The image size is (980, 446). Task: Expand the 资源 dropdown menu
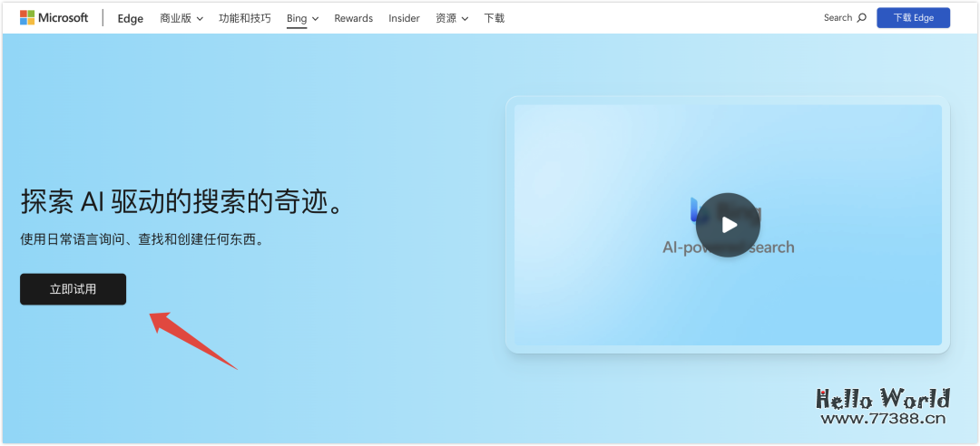pos(452,18)
